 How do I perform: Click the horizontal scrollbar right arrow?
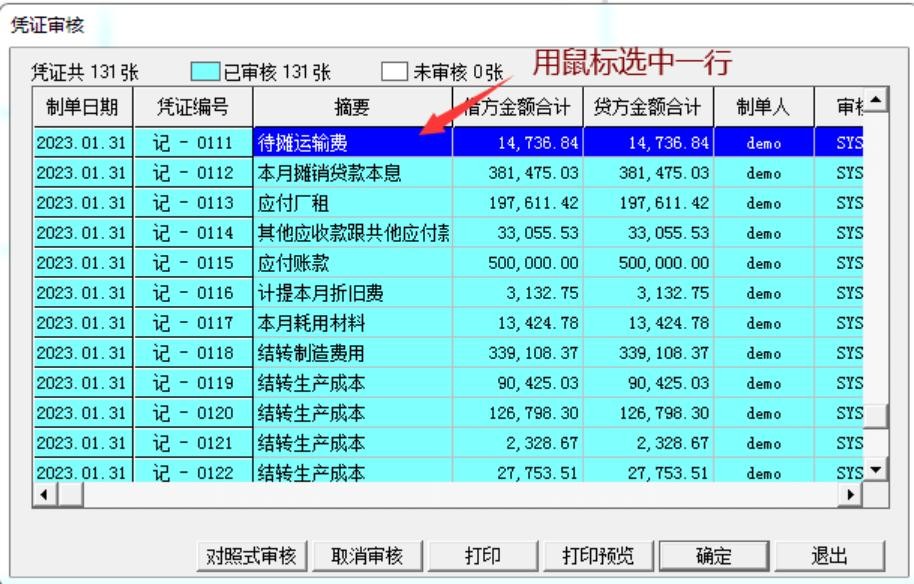tap(850, 495)
